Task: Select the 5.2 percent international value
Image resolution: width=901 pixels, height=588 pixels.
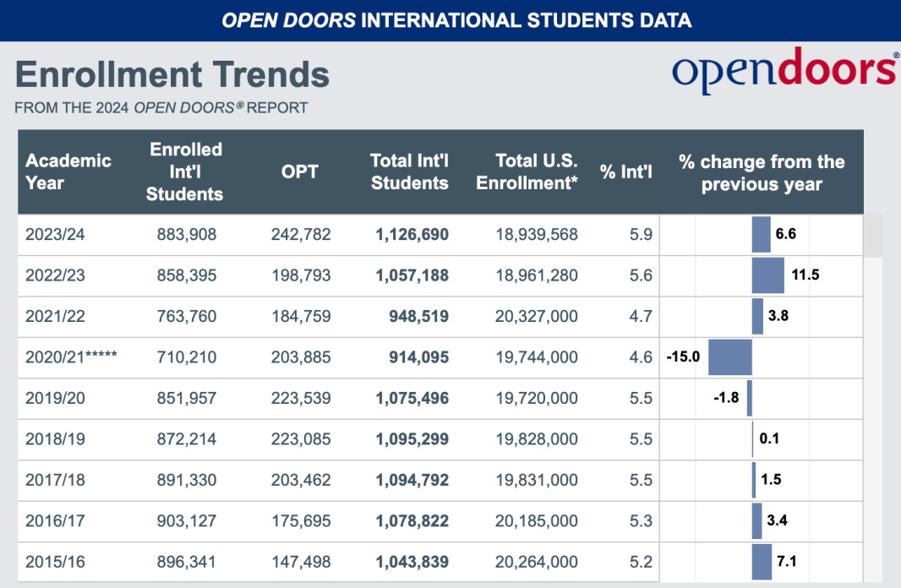Action: coord(641,562)
